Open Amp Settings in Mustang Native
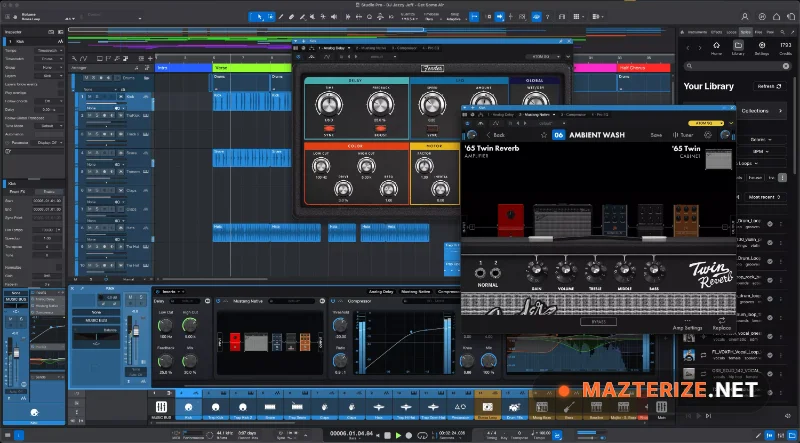Image resolution: width=800 pixels, height=443 pixels. pyautogui.click(x=687, y=324)
